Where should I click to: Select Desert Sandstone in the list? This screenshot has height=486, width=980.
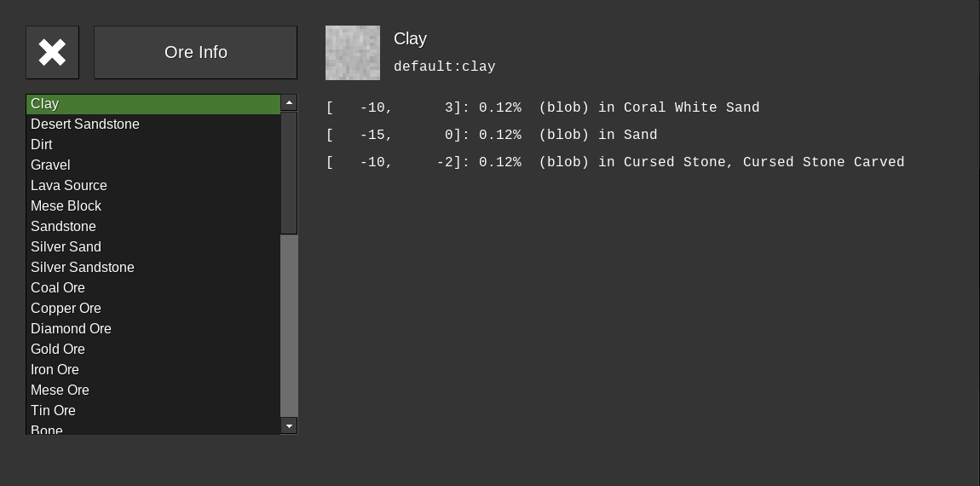tap(85, 124)
